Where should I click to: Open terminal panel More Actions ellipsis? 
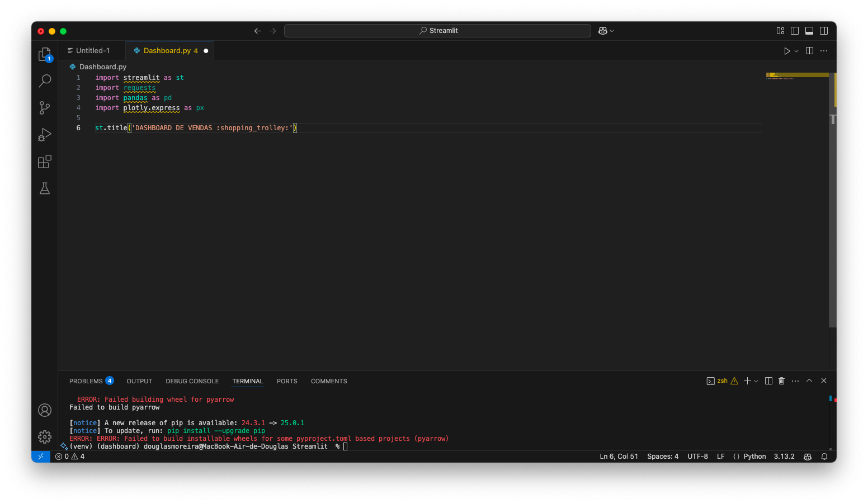point(795,381)
